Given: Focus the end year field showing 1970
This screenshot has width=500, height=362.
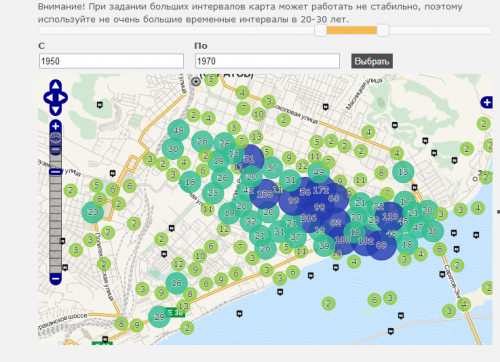Looking at the screenshot, I should point(267,61).
